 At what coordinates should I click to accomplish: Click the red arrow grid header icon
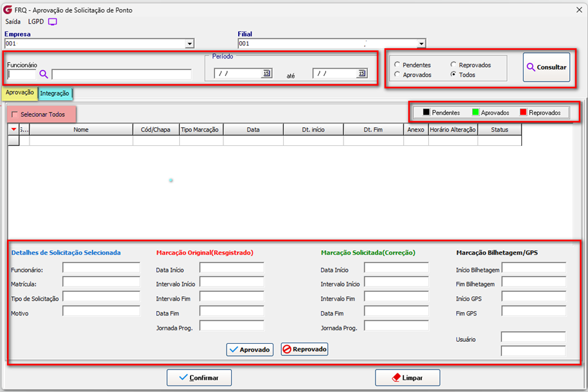tap(13, 130)
